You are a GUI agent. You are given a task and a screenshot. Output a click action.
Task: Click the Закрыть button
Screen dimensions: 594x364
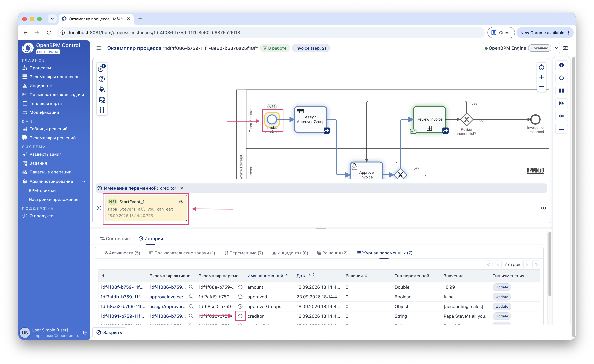109,332
